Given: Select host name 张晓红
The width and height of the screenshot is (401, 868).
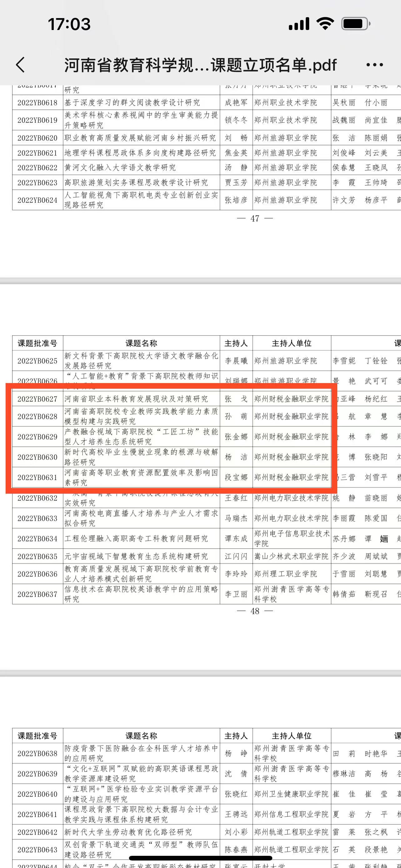Looking at the screenshot, I should pos(236,794).
